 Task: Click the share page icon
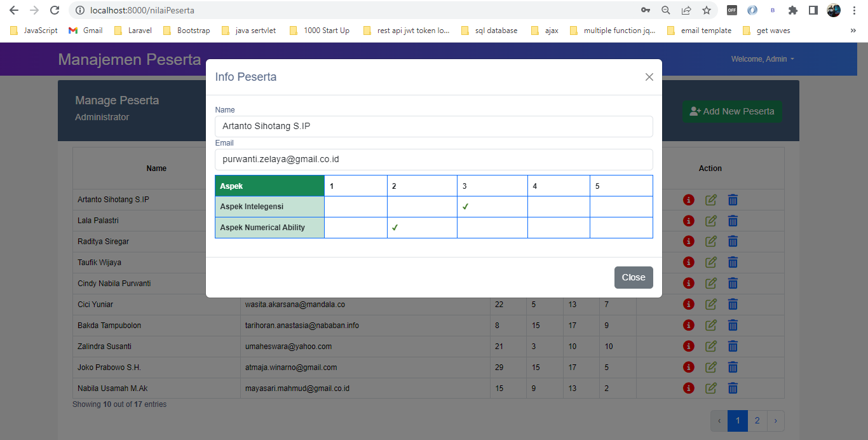(x=686, y=10)
